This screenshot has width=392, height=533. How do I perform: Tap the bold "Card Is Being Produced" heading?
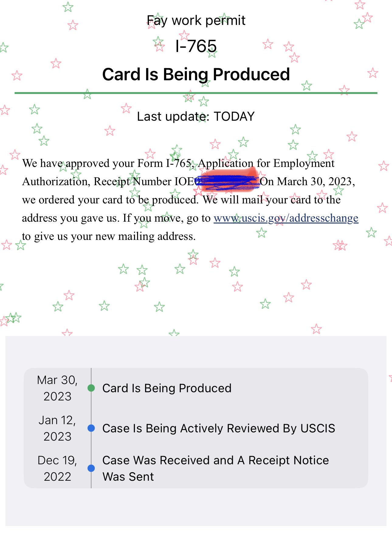(x=196, y=74)
